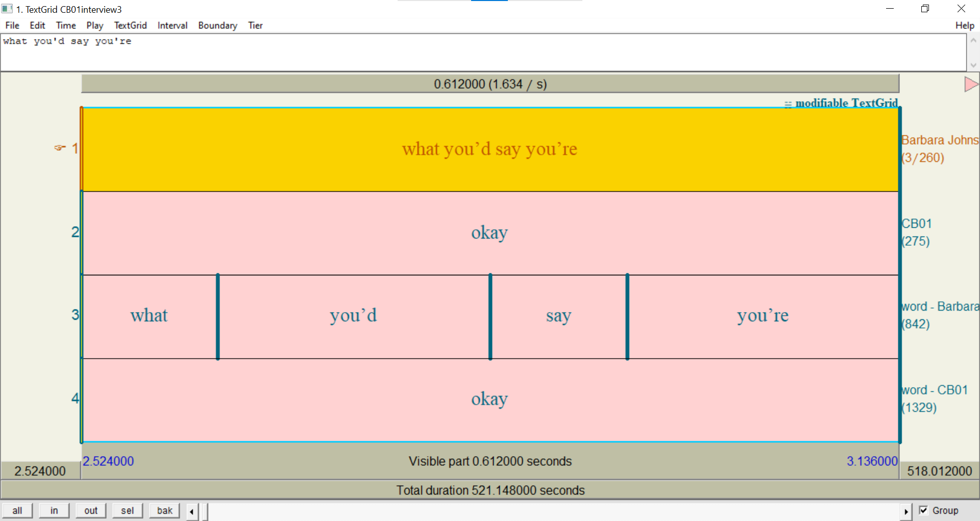980x521 pixels.
Task: Click the window start time 2.524000
Action: pyautogui.click(x=108, y=461)
